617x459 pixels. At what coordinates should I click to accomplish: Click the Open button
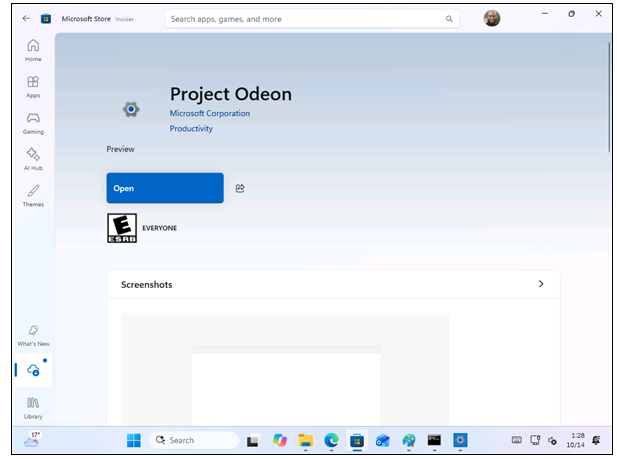coord(165,188)
